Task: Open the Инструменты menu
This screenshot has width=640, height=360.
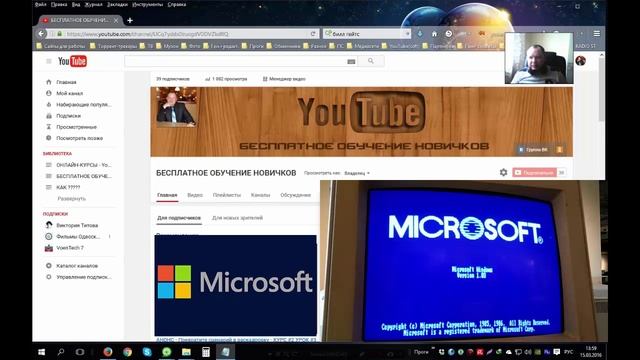Action: (148, 4)
